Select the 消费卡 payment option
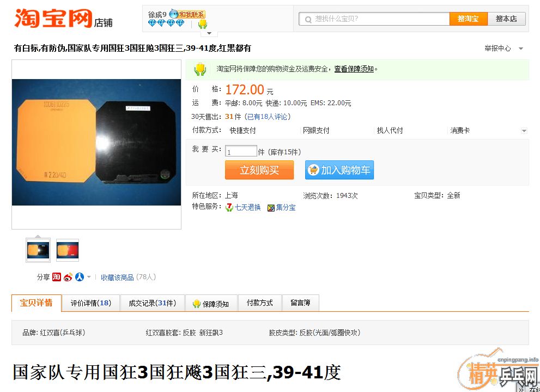Image resolution: width=540 pixels, height=392 pixels. coord(460,130)
